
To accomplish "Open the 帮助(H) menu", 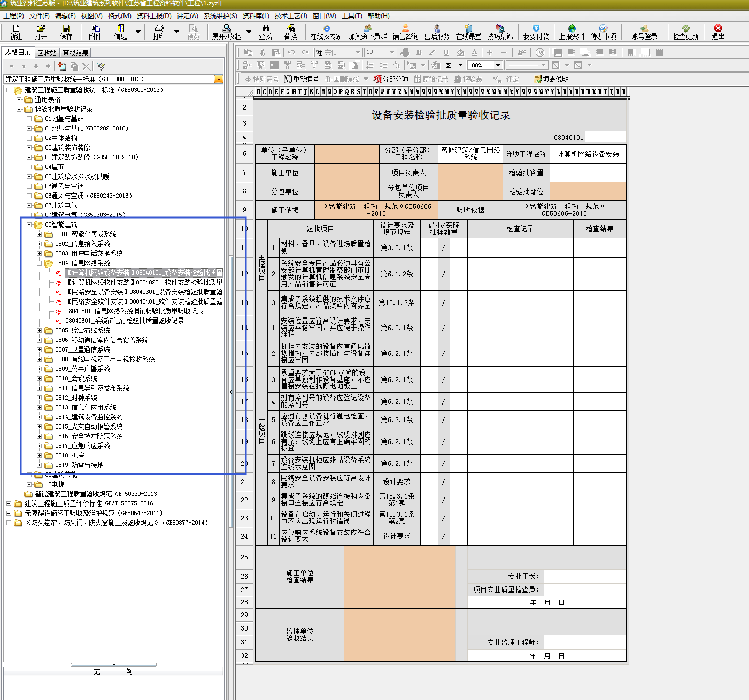I will click(x=379, y=16).
